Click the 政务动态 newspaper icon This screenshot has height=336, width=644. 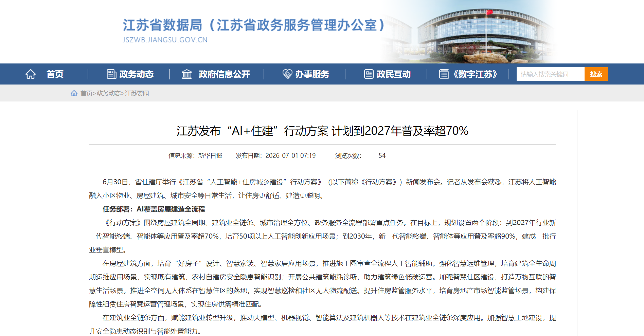coord(111,74)
